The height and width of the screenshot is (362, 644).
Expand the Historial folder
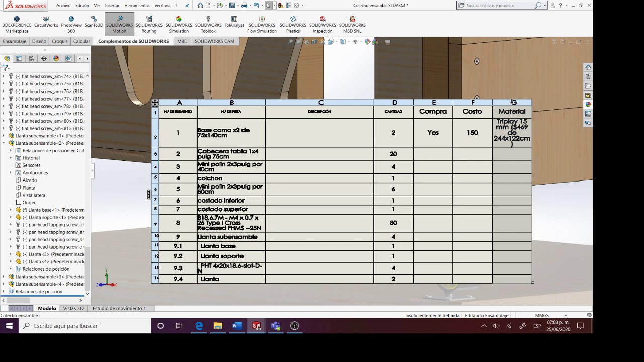pos(11,158)
